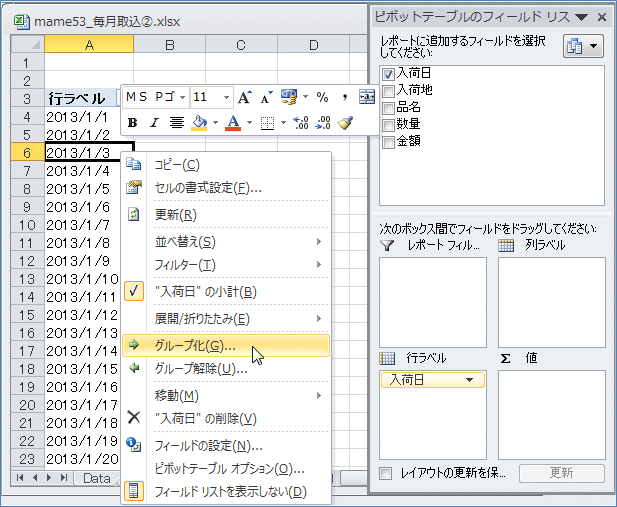Open ピボットテーブル オプション(O) dialog

(226, 468)
